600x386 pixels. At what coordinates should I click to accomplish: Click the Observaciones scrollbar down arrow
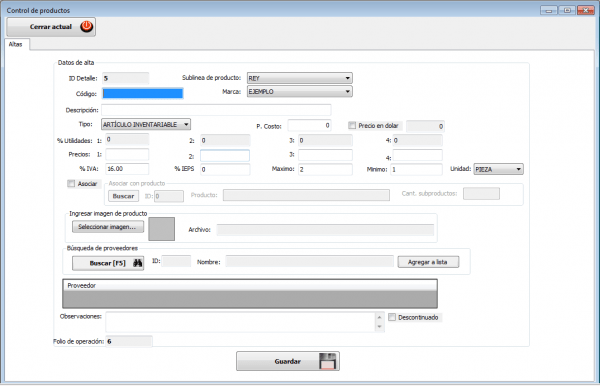pyautogui.click(x=380, y=327)
